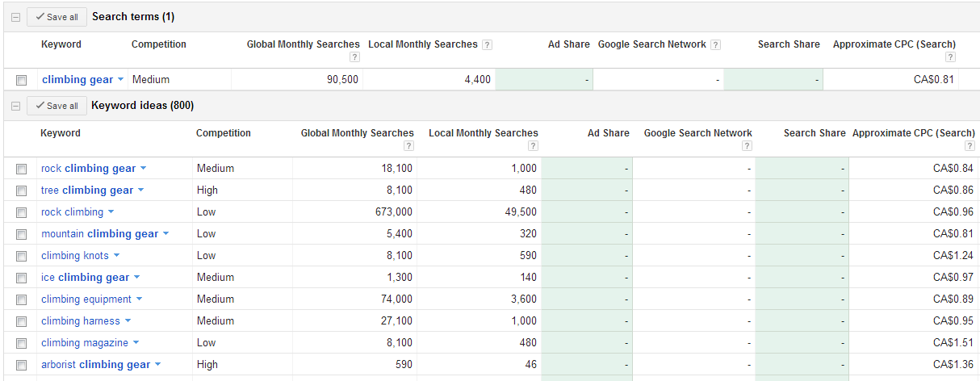Open dropdown arrow next to climbing gear search term

(x=120, y=80)
